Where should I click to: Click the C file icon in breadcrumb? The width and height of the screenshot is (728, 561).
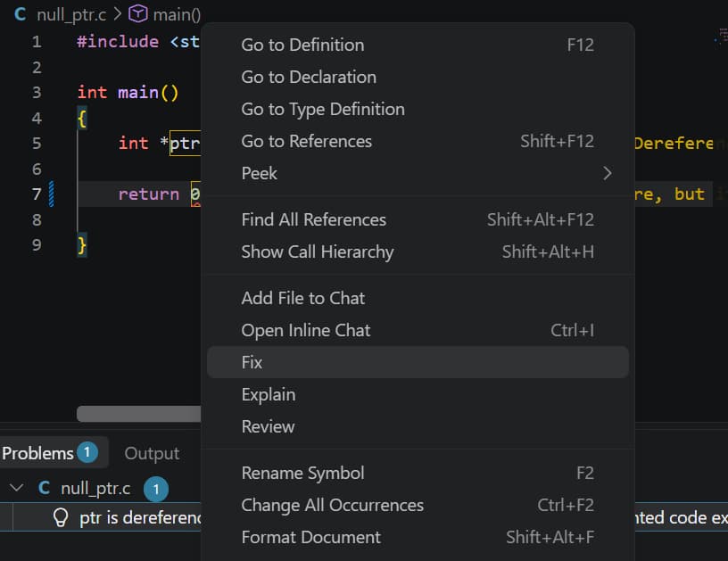coord(20,14)
